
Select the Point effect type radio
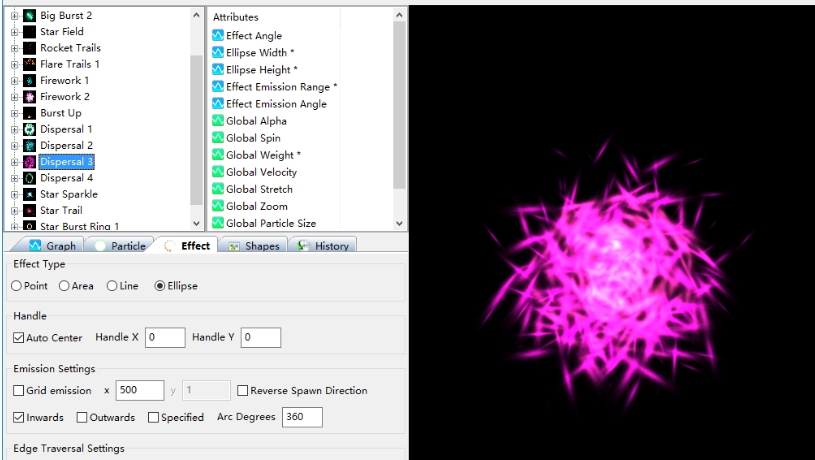[16, 286]
